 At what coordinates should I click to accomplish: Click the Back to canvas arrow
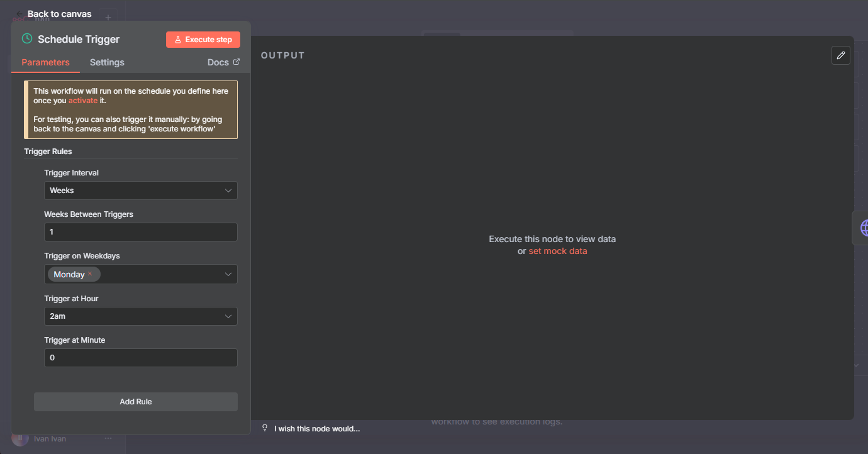(x=20, y=14)
